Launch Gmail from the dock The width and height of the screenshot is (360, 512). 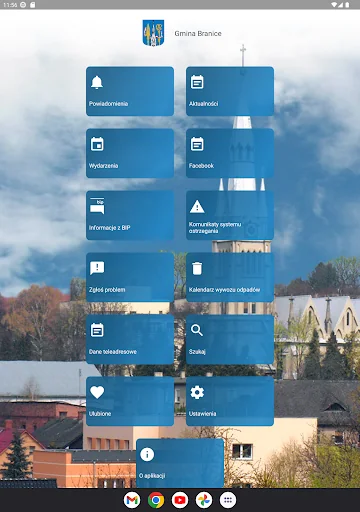[132, 500]
